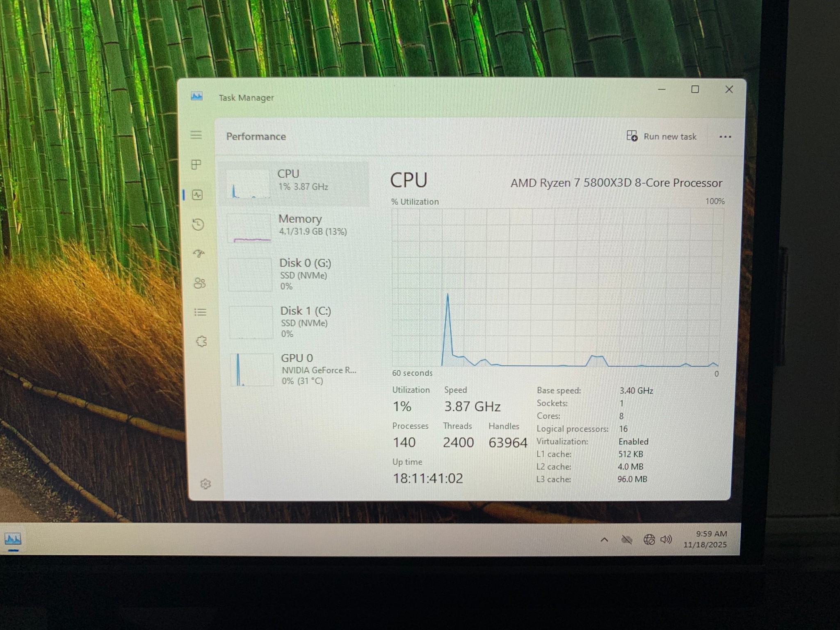
Task: Open the more options ellipsis menu
Action: click(726, 137)
